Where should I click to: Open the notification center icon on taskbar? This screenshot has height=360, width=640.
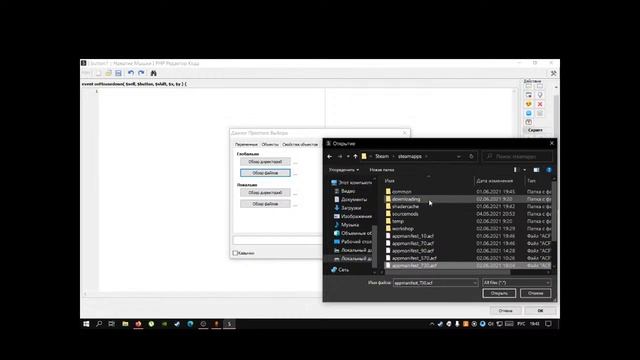coord(549,324)
